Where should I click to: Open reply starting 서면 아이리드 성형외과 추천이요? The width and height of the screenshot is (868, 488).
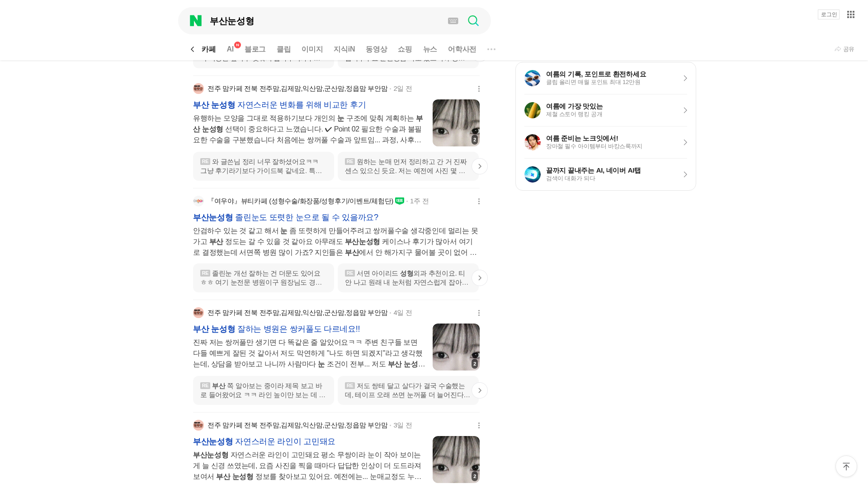(x=408, y=278)
